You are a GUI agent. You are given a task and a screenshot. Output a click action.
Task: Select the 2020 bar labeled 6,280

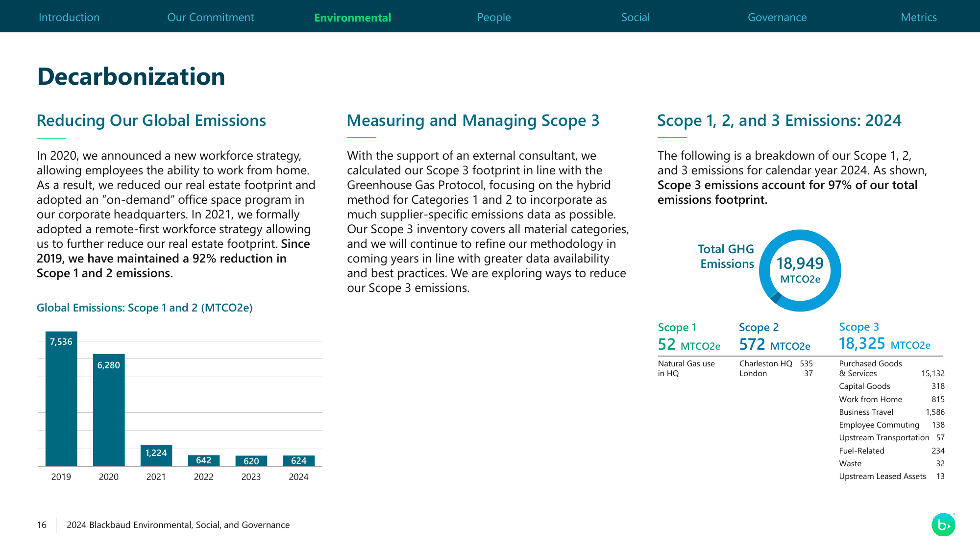pos(109,410)
